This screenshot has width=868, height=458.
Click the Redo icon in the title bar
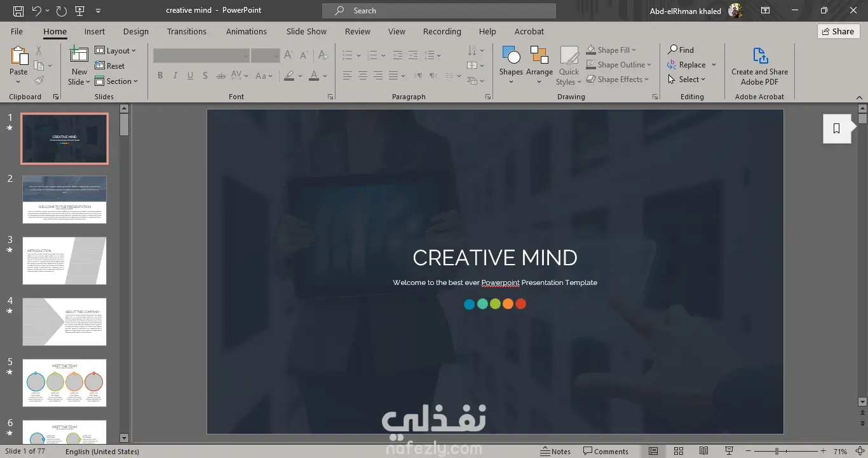coord(61,11)
